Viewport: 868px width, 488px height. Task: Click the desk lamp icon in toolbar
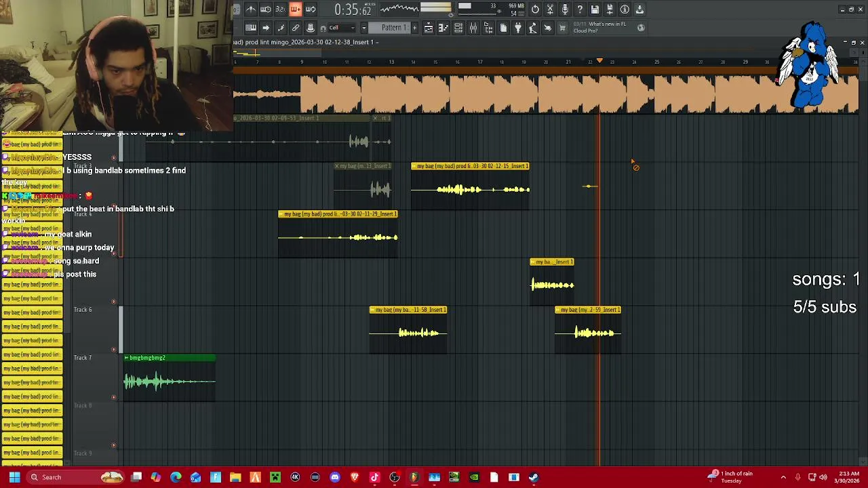tap(533, 28)
